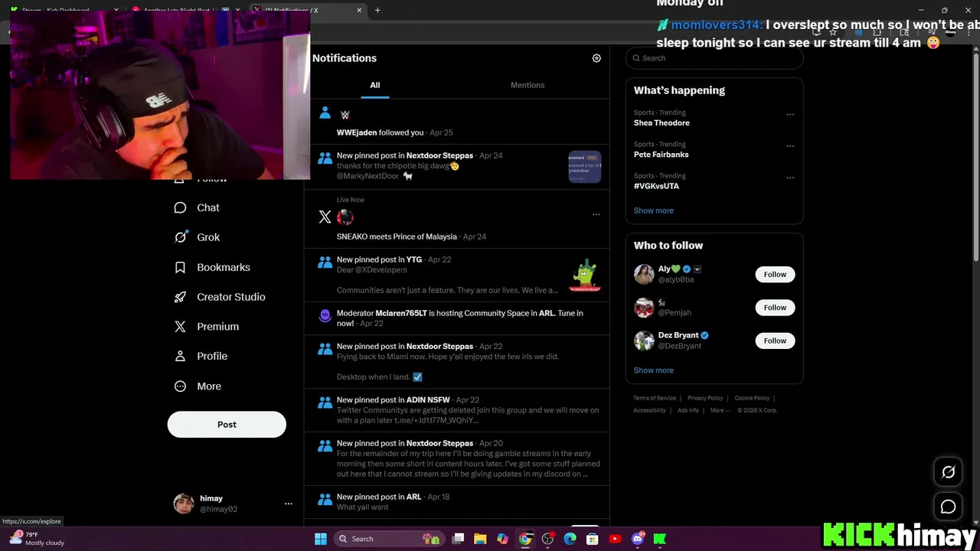This screenshot has width=980, height=551.
Task: Open File Explorer from taskbar
Action: (x=480, y=539)
